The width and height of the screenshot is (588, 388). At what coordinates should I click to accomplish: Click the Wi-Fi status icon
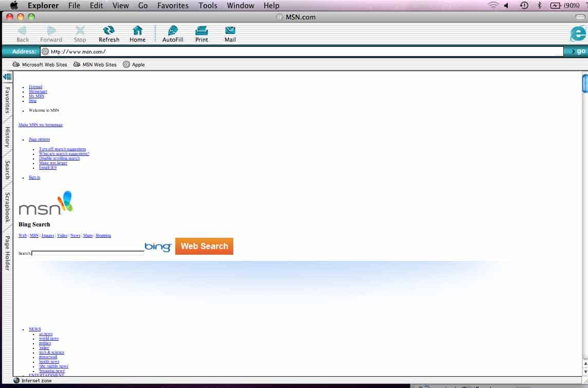pyautogui.click(x=493, y=5)
